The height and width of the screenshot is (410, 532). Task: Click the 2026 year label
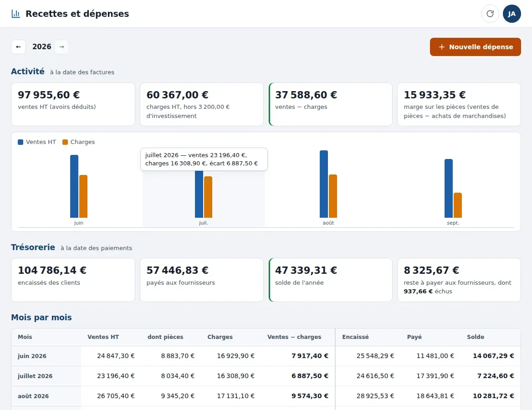click(42, 47)
